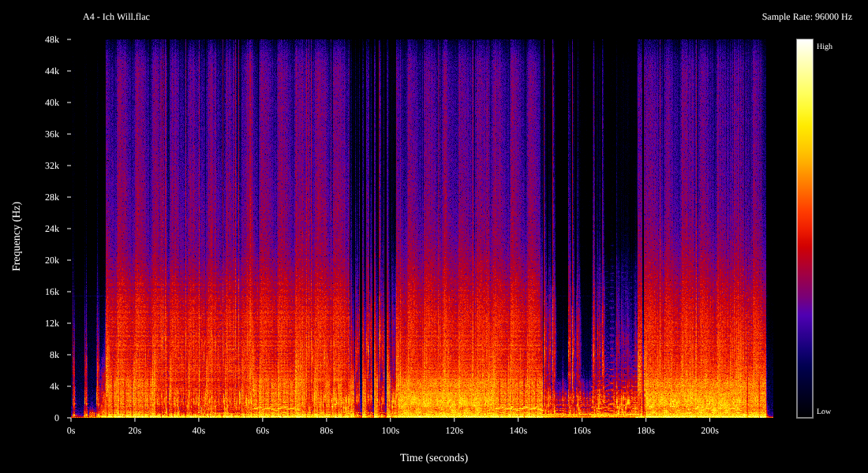Screen dimensions: 868x473
Task: Click the 200s time axis marker
Action: pyautogui.click(x=709, y=431)
